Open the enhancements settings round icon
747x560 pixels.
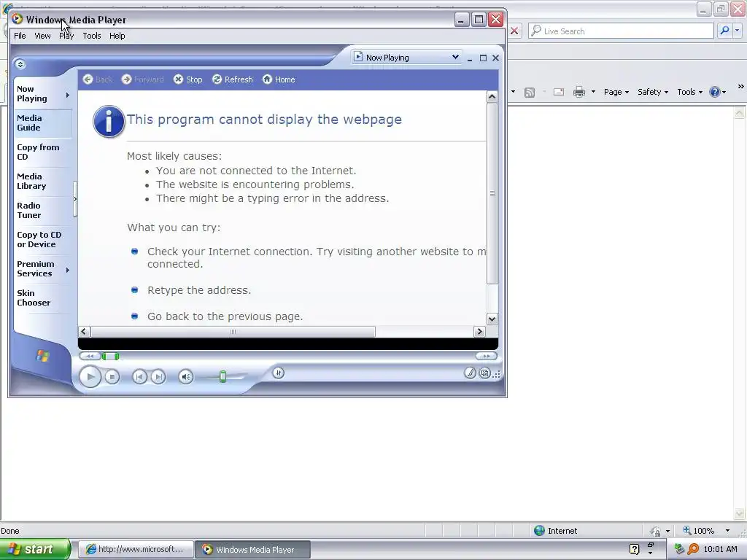[279, 373]
